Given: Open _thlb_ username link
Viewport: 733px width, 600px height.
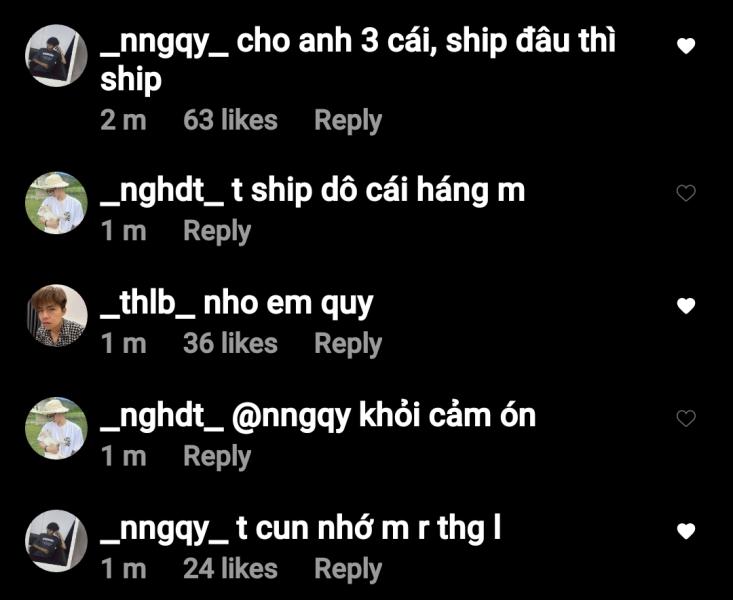Looking at the screenshot, I should pos(147,304).
